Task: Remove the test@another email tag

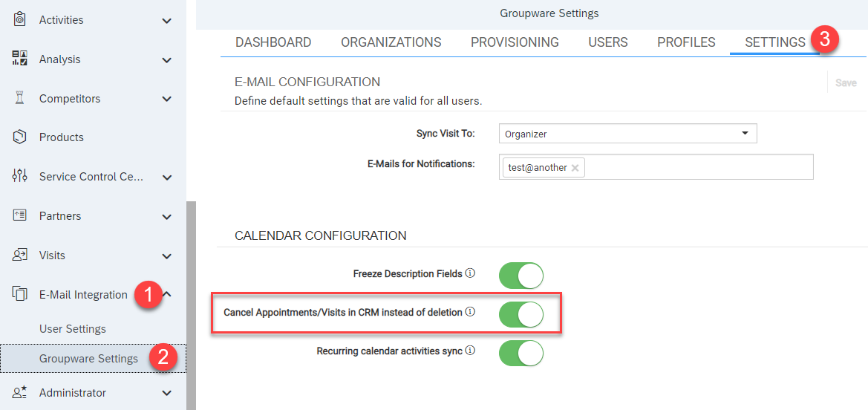Action: 575,168
